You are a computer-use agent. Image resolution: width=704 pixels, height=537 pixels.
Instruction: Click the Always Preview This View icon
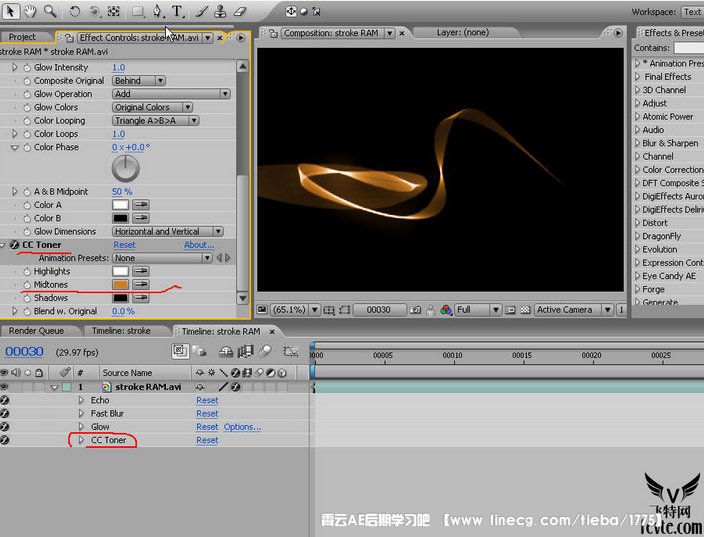pyautogui.click(x=262, y=310)
